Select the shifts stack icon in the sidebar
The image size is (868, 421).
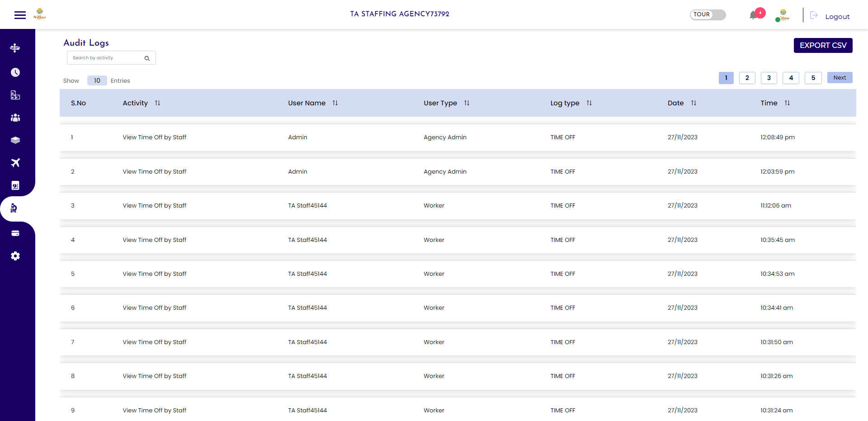tap(15, 140)
